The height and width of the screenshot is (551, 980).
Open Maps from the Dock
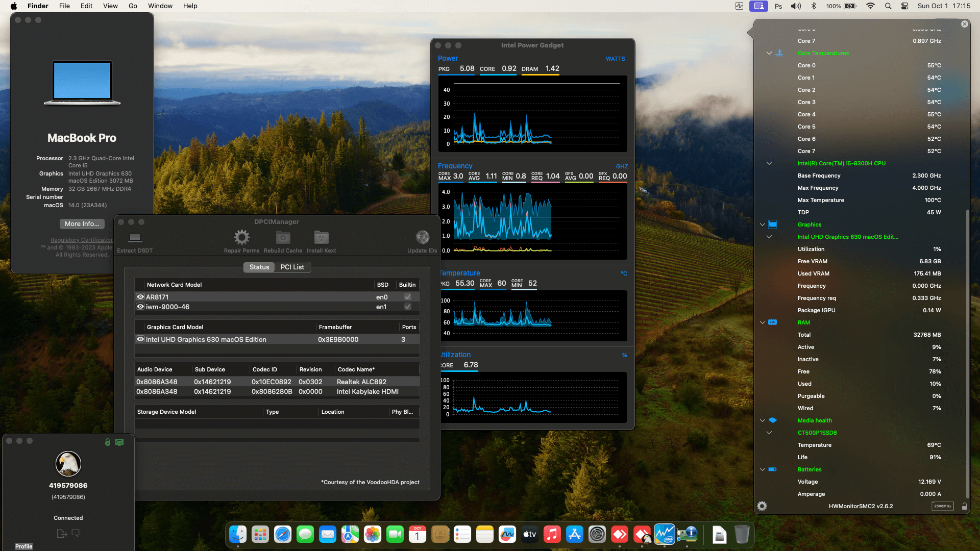[x=350, y=535]
